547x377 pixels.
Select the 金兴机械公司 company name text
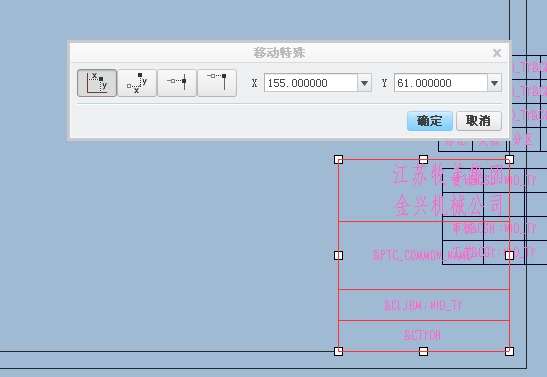[449, 205]
